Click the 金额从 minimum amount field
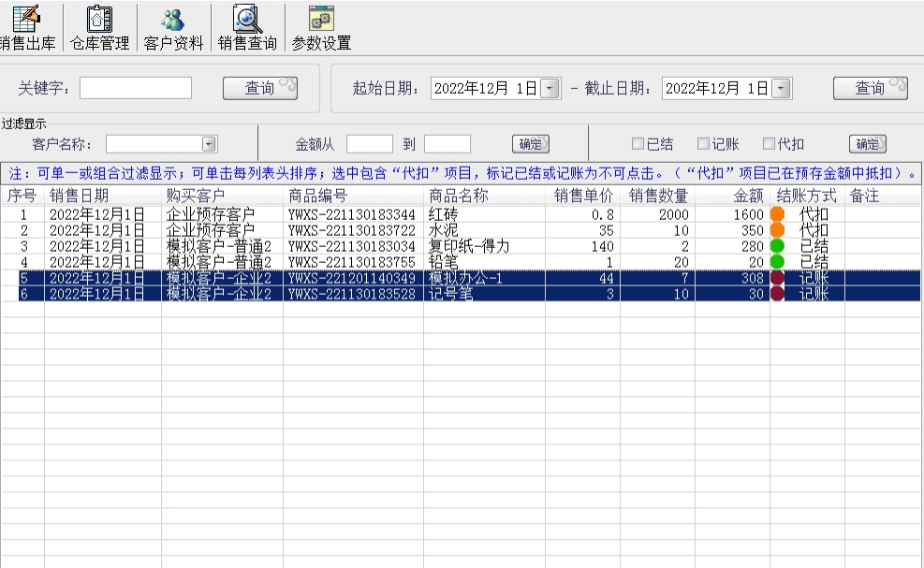This screenshot has height=568, width=924. (x=370, y=144)
